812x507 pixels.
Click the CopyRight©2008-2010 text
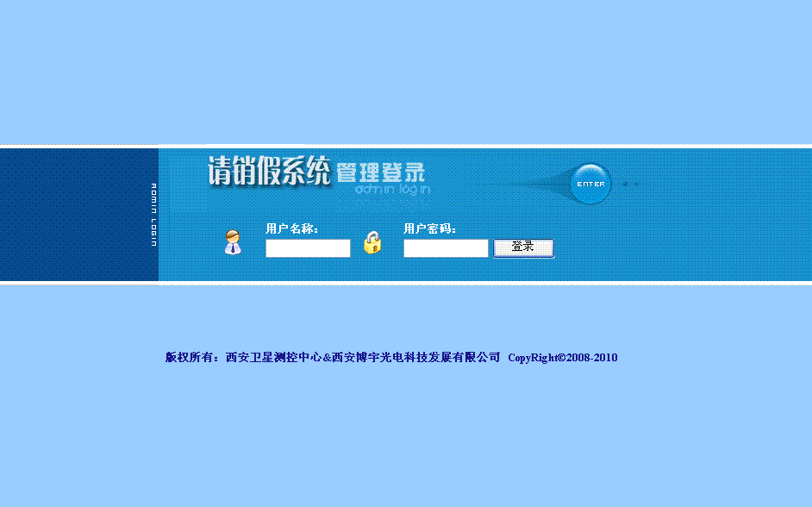point(563,358)
